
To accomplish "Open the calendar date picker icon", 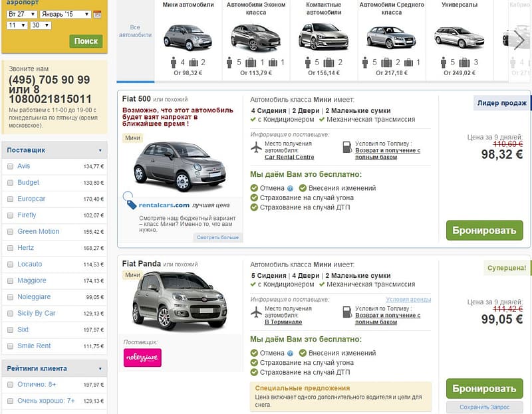I will click(97, 14).
